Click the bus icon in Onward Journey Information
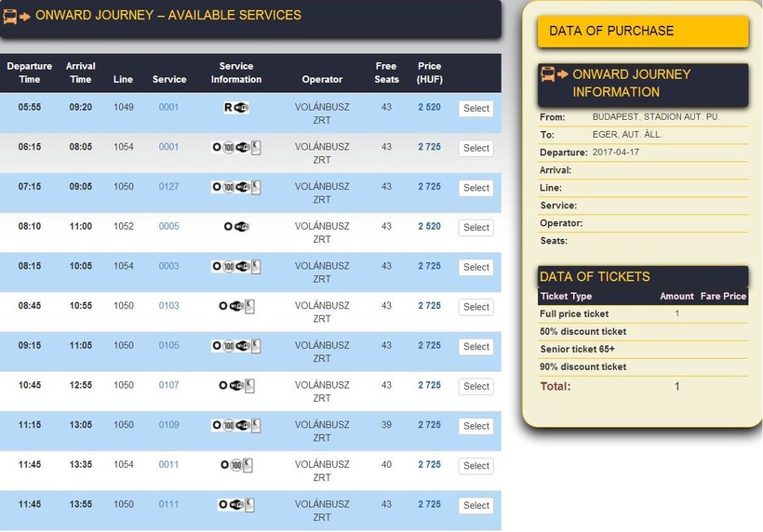Image resolution: width=763 pixels, height=532 pixels. 548,74
